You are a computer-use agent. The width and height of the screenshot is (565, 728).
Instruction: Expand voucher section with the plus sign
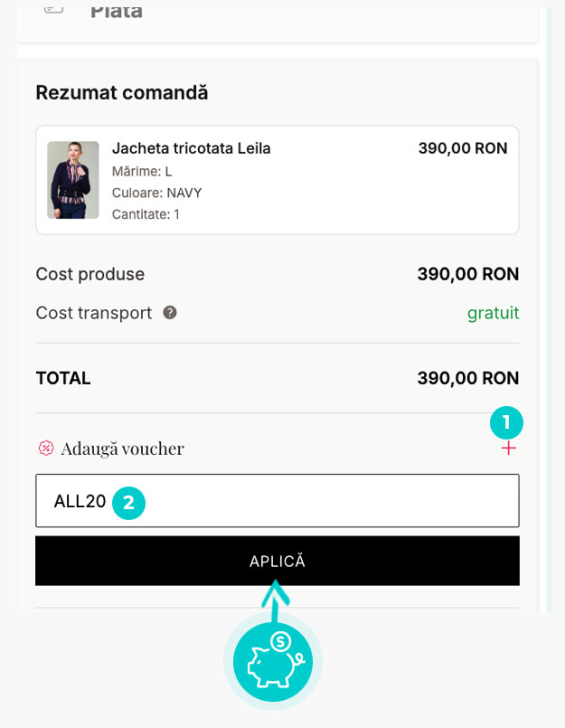point(509,449)
